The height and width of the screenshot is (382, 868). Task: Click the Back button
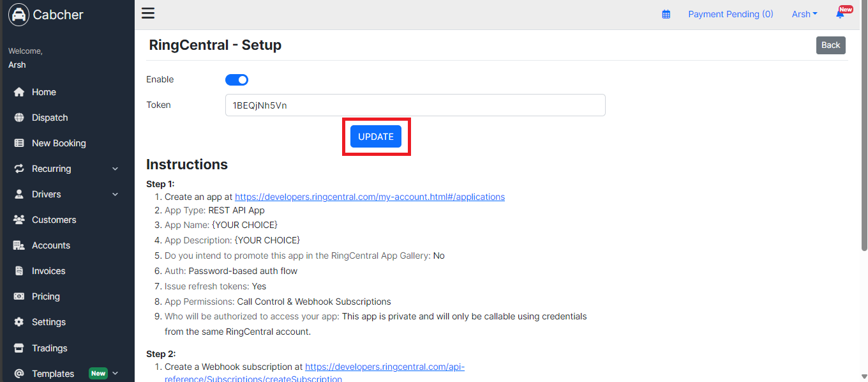click(x=831, y=45)
